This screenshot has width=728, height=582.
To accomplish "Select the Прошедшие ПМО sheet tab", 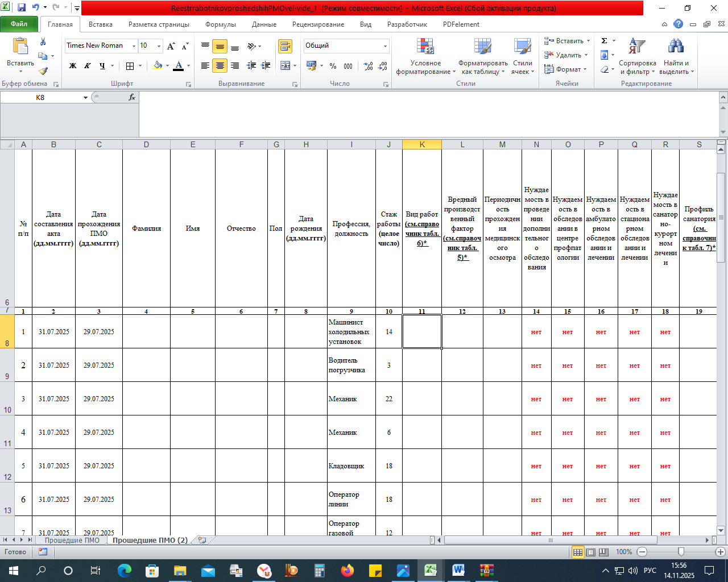I will 72,540.
